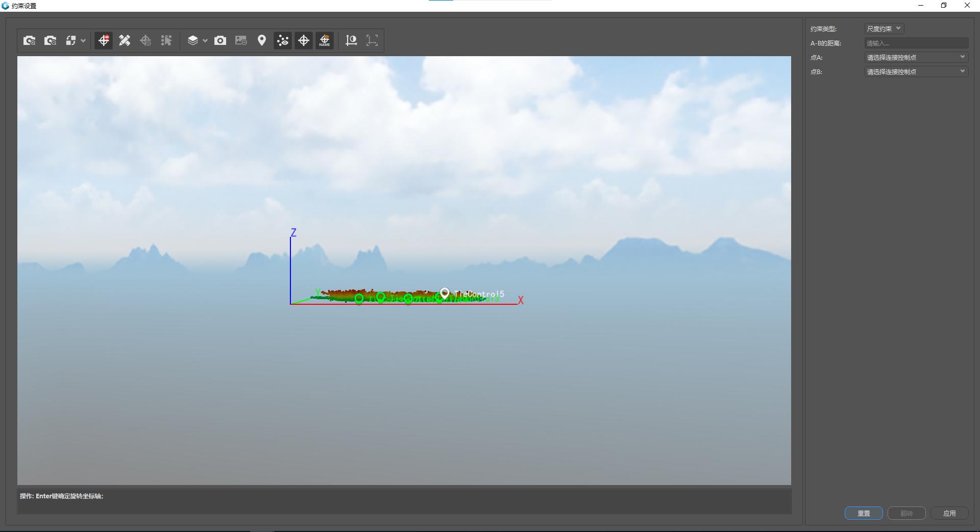
Task: Click the 应用 button
Action: click(x=949, y=513)
